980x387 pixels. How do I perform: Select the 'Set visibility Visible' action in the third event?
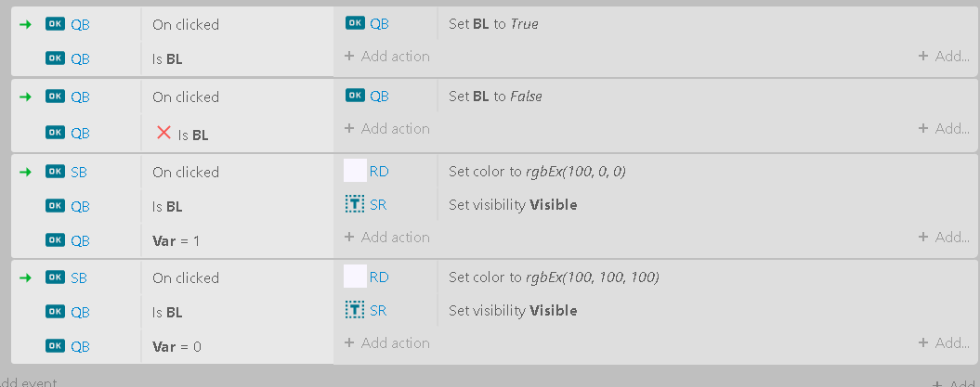[513, 205]
